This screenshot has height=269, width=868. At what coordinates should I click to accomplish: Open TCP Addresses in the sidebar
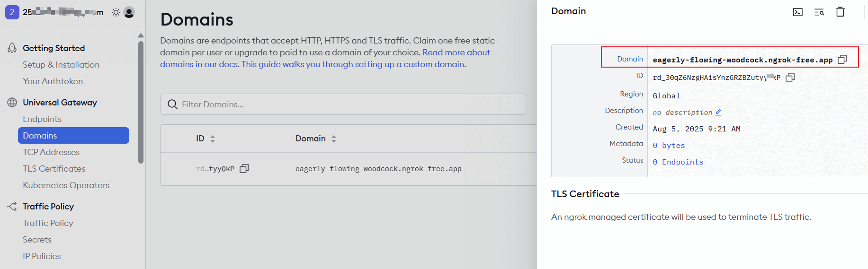pos(51,152)
